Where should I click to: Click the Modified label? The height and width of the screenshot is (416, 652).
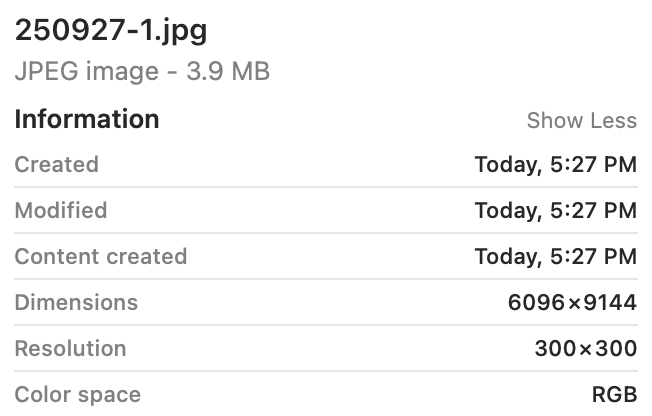[60, 211]
